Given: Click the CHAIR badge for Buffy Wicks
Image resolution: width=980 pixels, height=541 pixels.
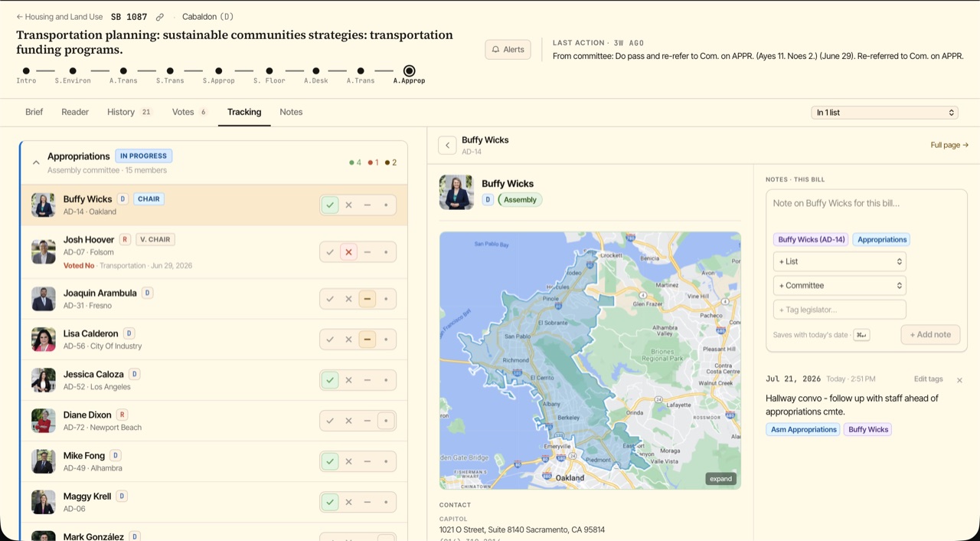Looking at the screenshot, I should pos(149,199).
